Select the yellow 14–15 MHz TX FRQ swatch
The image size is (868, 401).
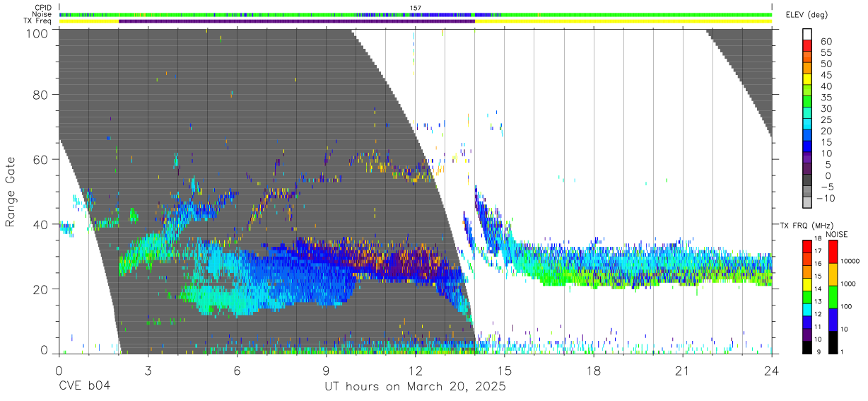[807, 284]
